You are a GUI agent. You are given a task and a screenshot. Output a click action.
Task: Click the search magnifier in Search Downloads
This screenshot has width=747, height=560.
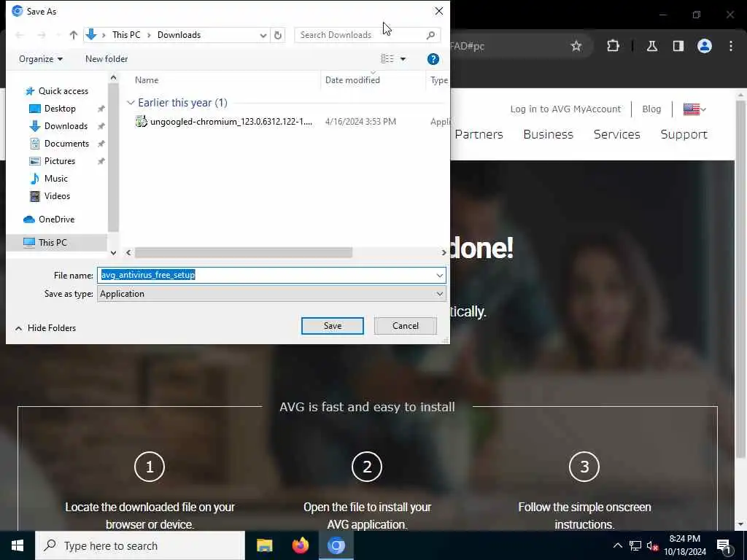[430, 35]
